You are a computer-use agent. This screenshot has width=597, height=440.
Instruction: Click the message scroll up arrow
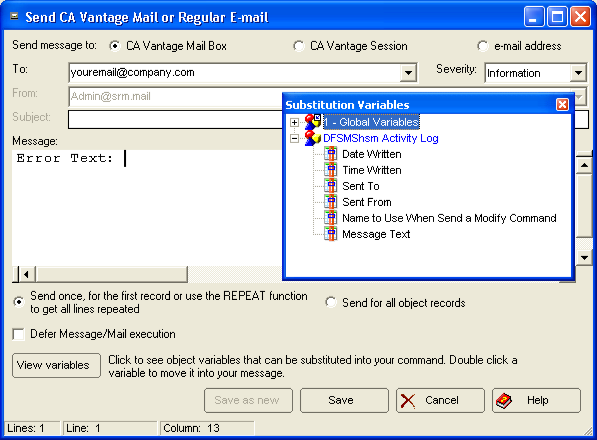point(584,165)
